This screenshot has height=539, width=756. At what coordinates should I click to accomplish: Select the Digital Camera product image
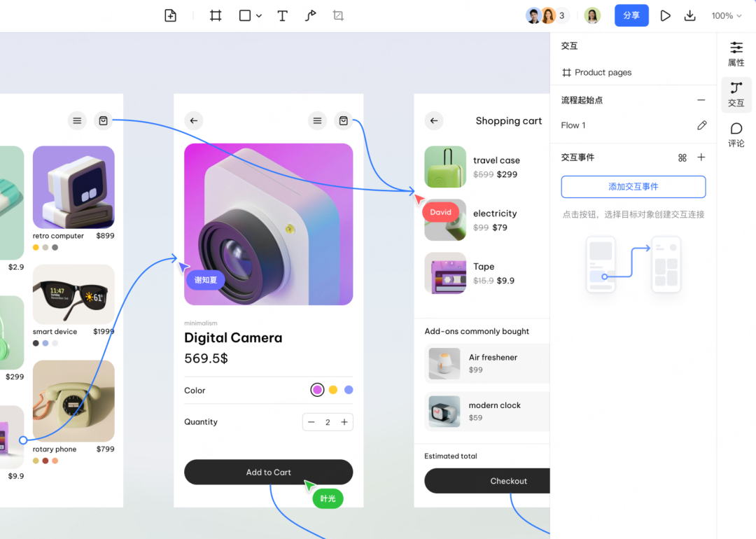[x=269, y=224]
